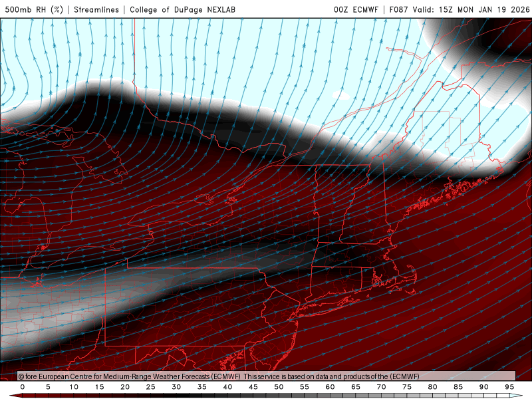
Task: Click the "College of DuPage NEXLAB" text
Action: pyautogui.click(x=182, y=9)
